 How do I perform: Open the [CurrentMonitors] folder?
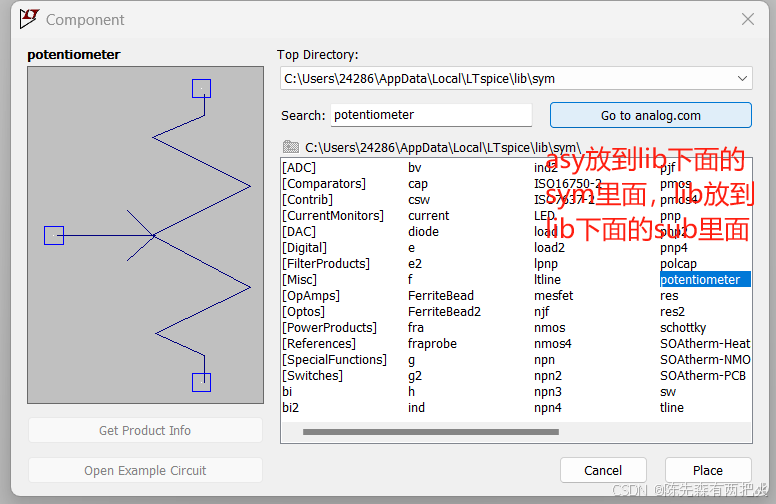[333, 216]
